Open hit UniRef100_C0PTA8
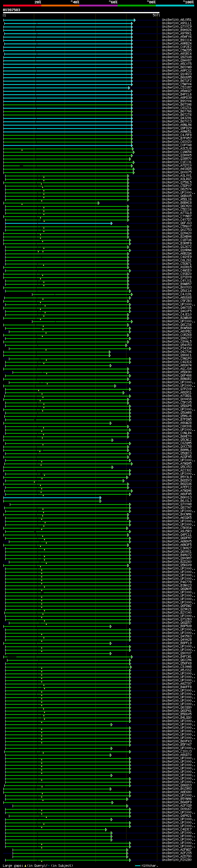 pyautogui.click(x=177, y=145)
